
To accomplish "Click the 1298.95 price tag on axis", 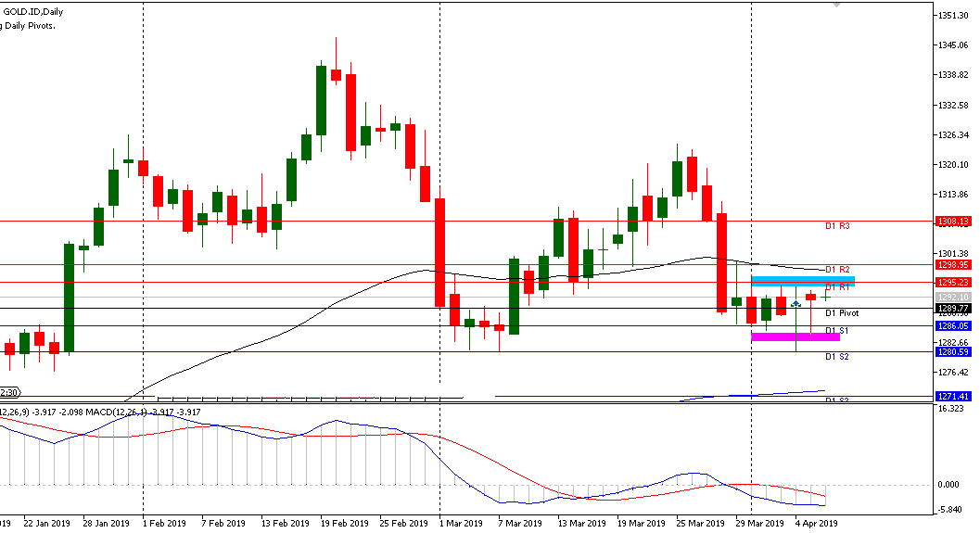I will 953,264.
